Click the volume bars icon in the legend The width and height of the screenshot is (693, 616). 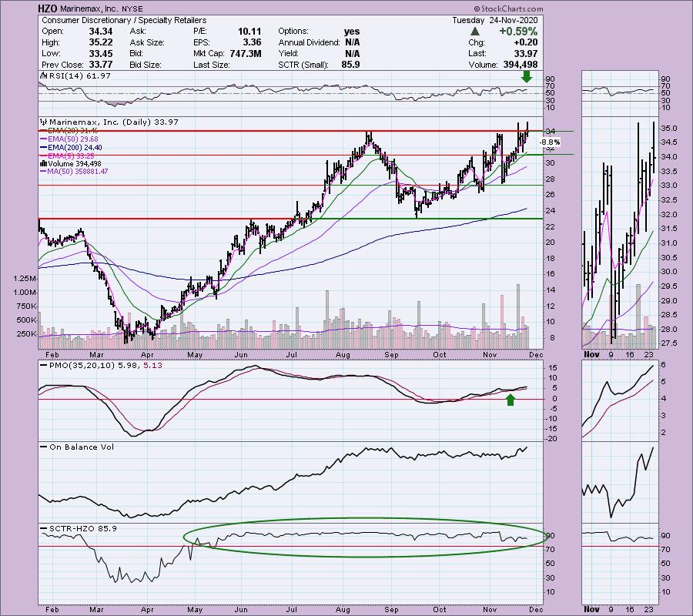point(43,163)
